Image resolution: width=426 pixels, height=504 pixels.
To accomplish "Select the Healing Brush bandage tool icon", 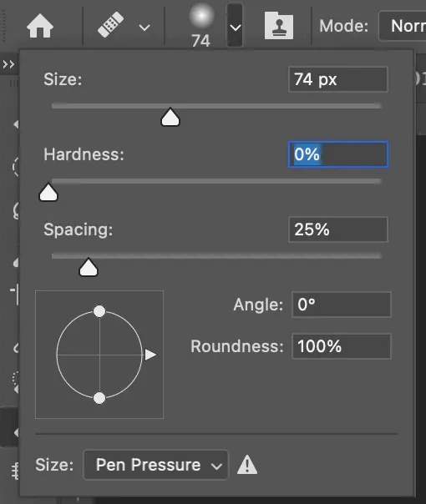I will [111, 24].
